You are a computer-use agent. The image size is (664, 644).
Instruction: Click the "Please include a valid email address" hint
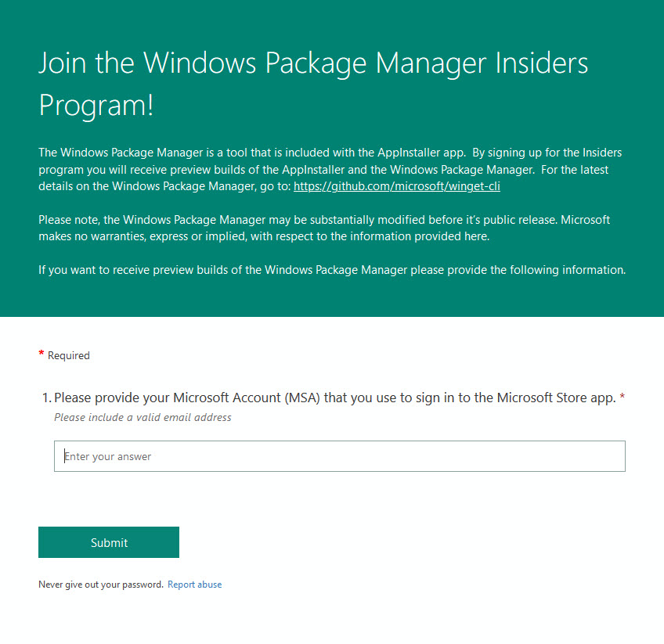(143, 418)
